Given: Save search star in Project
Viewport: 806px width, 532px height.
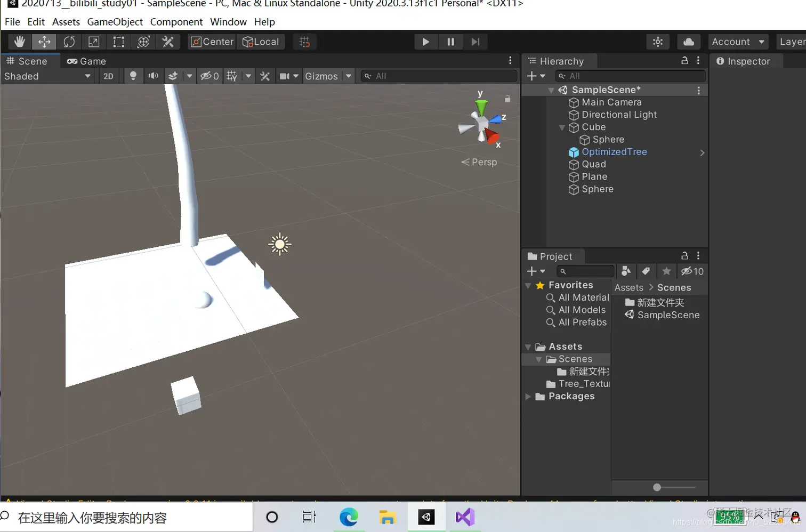Looking at the screenshot, I should pyautogui.click(x=666, y=271).
